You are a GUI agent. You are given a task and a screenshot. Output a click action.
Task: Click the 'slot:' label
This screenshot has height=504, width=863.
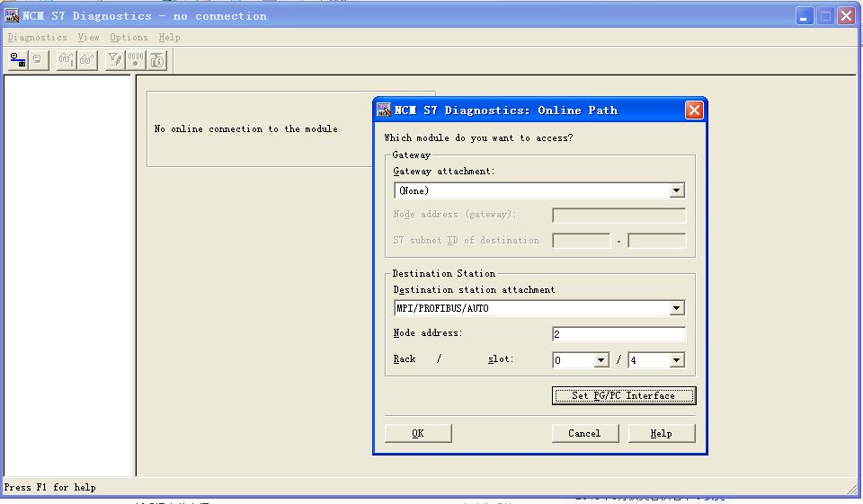pos(501,358)
